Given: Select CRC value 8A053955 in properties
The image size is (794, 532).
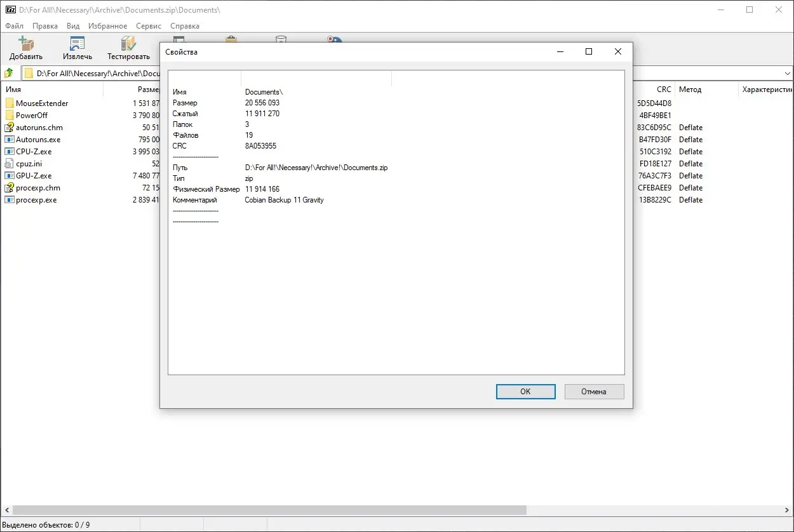Looking at the screenshot, I should pos(260,146).
